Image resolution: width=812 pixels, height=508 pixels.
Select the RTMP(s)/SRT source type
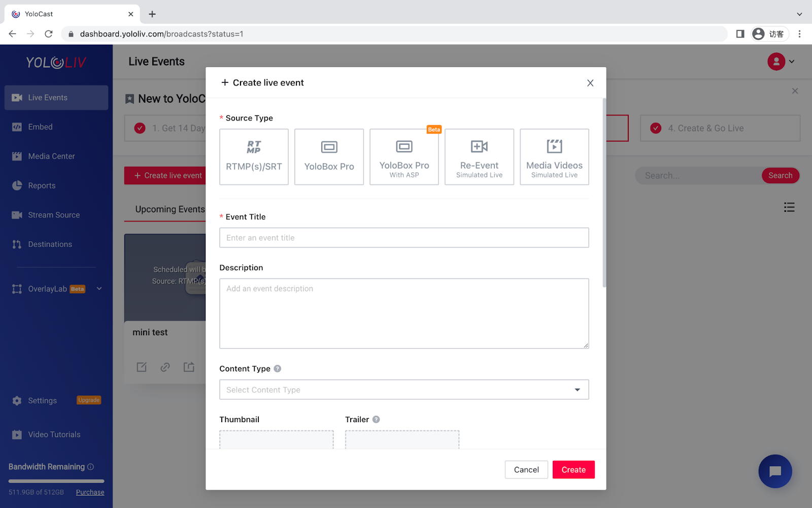(254, 157)
